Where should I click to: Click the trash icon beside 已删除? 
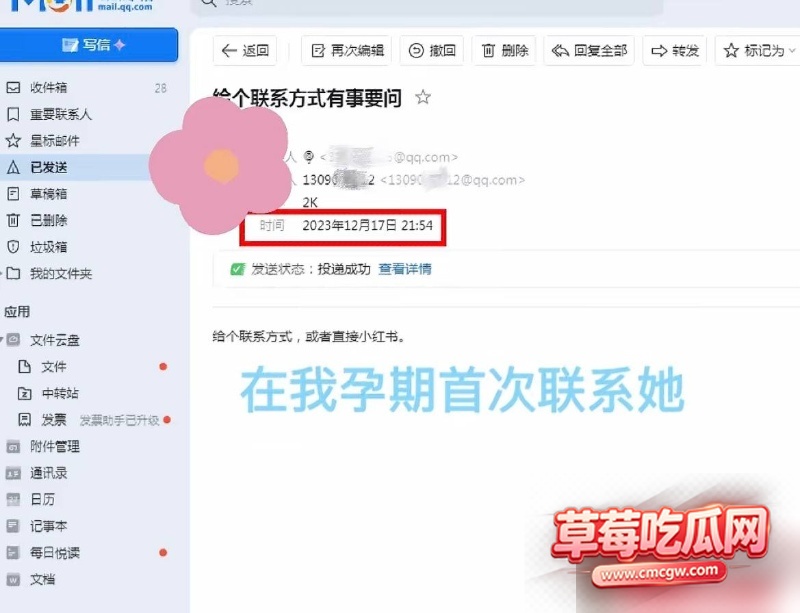13,220
